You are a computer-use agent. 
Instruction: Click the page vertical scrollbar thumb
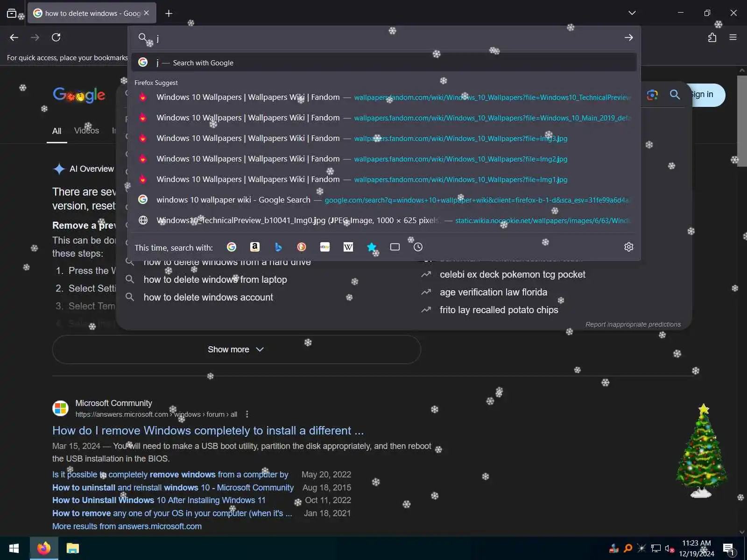click(x=742, y=120)
